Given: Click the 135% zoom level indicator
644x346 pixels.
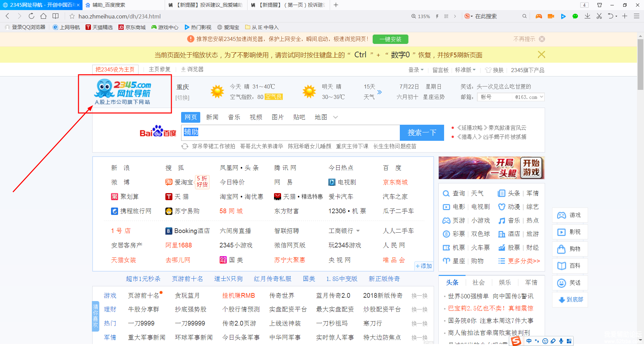Looking at the screenshot, I should [421, 16].
